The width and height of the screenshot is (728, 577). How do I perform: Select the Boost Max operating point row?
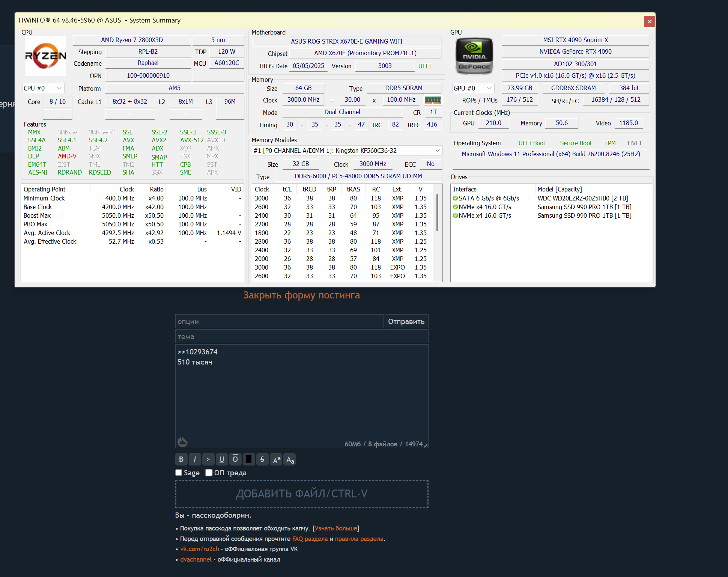tap(132, 215)
